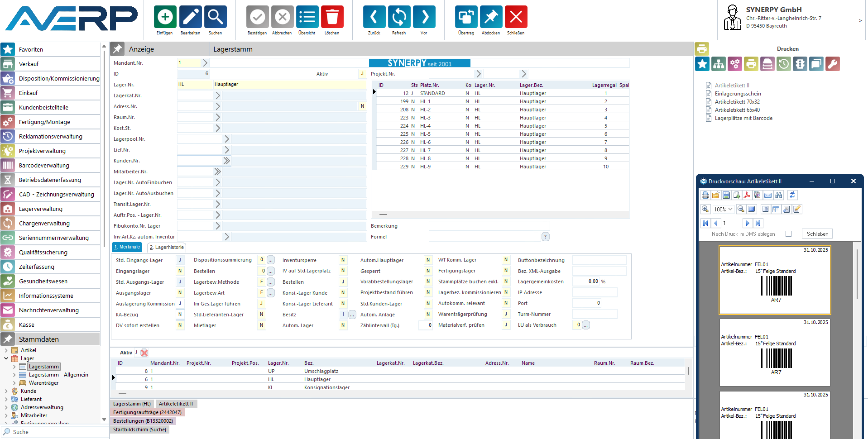Select the 'Lagerplätze mit Barcode' report link

(x=743, y=118)
